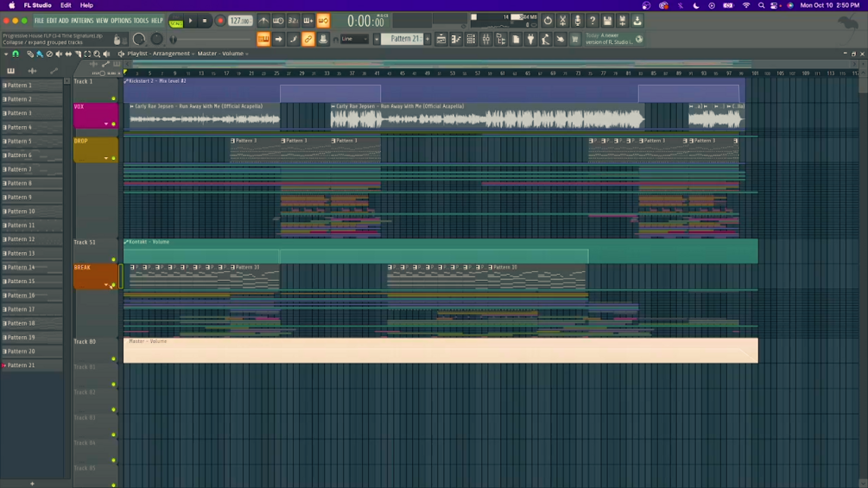
Task: Stop playback with the Stop button
Action: coord(205,21)
